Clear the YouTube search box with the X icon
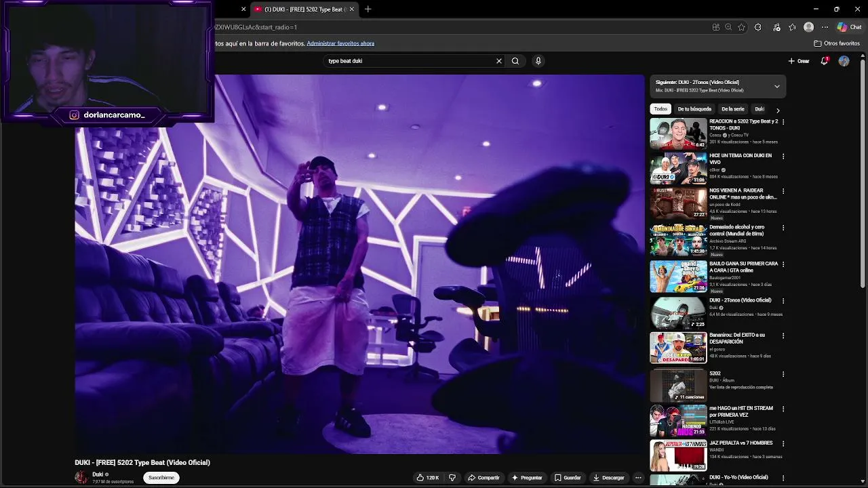The image size is (868, 488). click(x=499, y=61)
